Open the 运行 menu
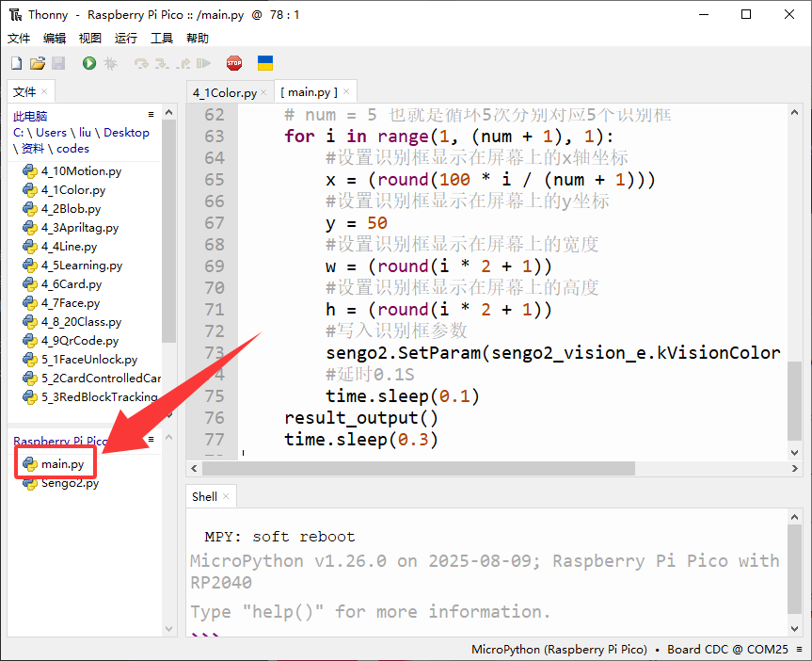This screenshot has height=661, width=812. coord(126,38)
